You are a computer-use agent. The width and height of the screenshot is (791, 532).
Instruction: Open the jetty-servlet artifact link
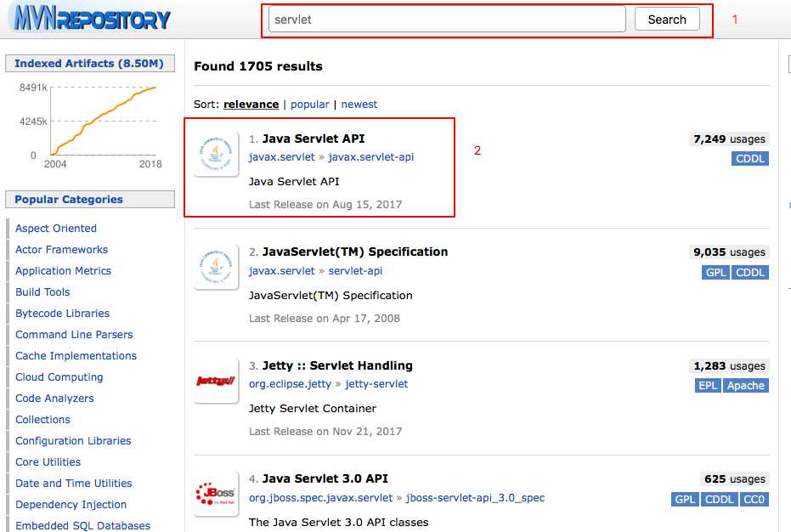[376, 383]
